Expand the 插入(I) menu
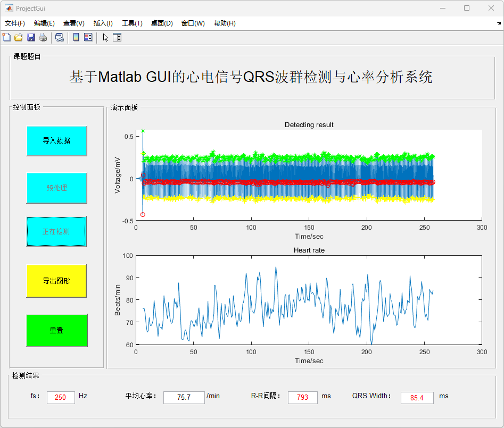Image resolution: width=504 pixels, height=428 pixels. click(103, 23)
